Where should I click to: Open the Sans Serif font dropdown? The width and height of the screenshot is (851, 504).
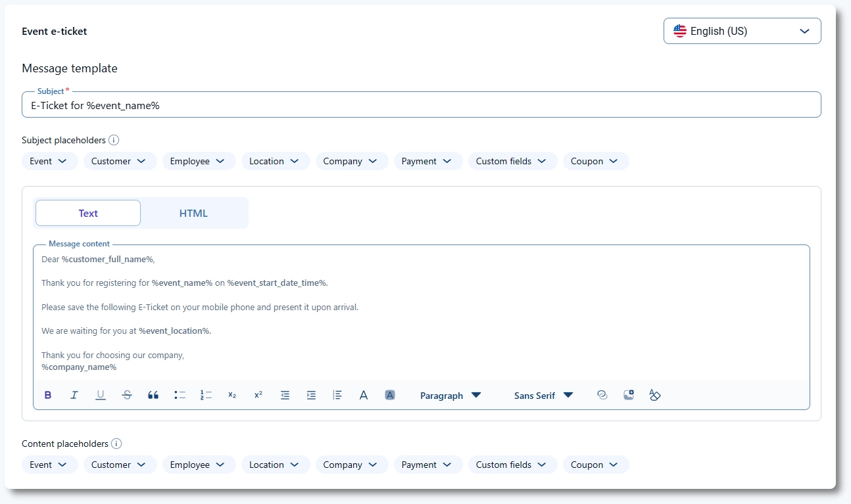pos(543,396)
